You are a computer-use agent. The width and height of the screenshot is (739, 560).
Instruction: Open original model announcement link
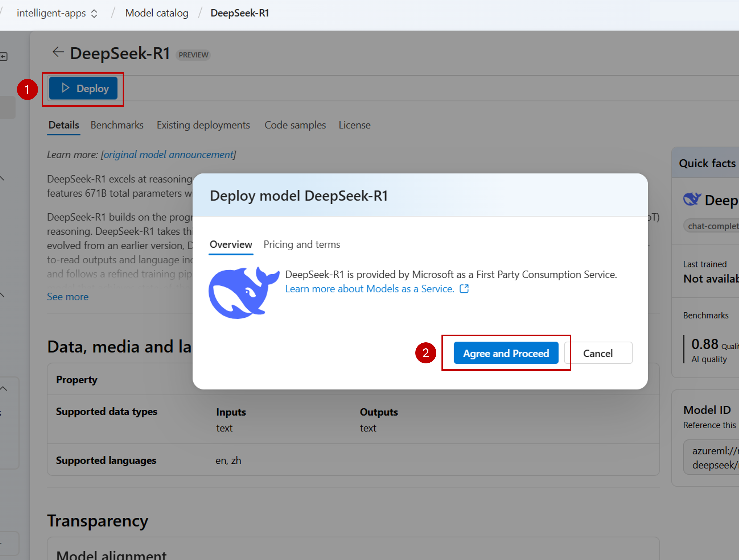(168, 155)
